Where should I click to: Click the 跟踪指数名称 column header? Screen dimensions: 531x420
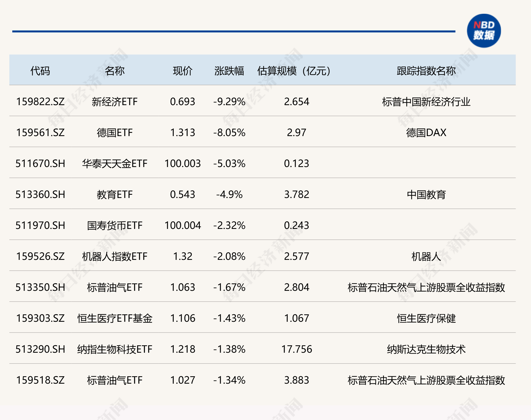(x=426, y=71)
